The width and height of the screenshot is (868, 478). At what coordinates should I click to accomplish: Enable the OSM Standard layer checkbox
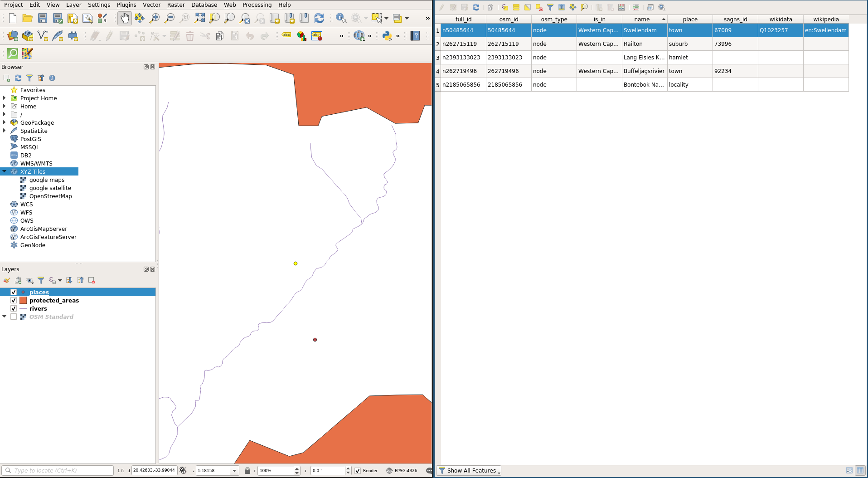click(x=14, y=317)
